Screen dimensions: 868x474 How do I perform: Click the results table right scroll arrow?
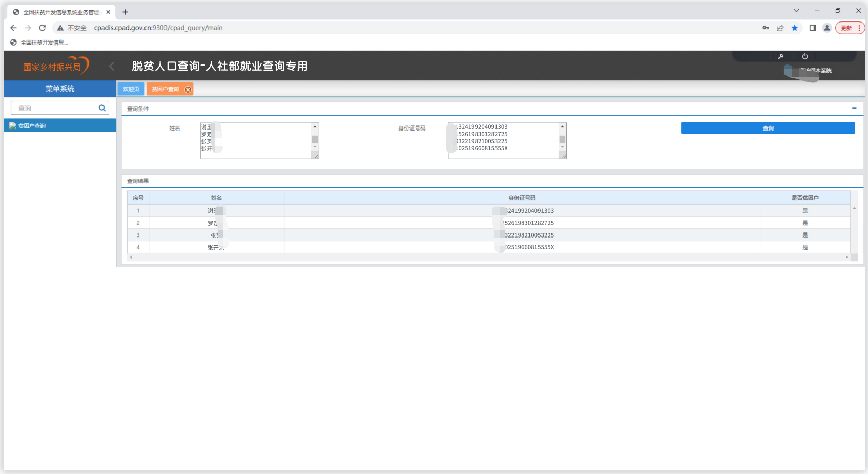pos(846,257)
